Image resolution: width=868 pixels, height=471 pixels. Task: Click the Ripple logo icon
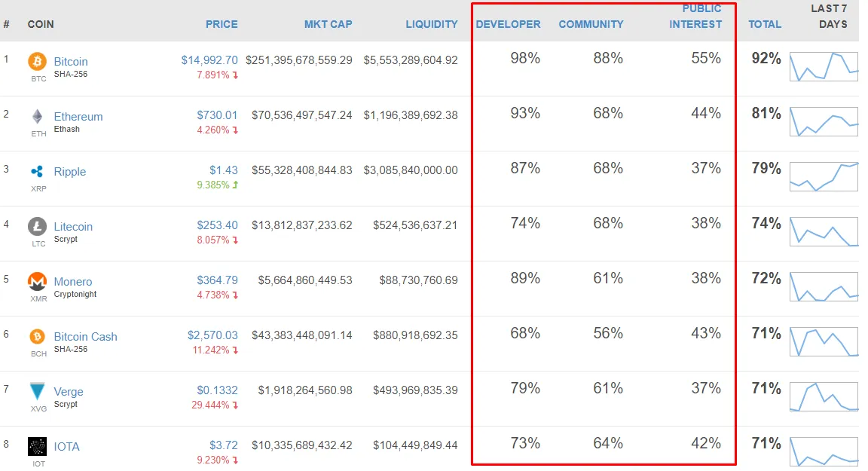[x=37, y=172]
